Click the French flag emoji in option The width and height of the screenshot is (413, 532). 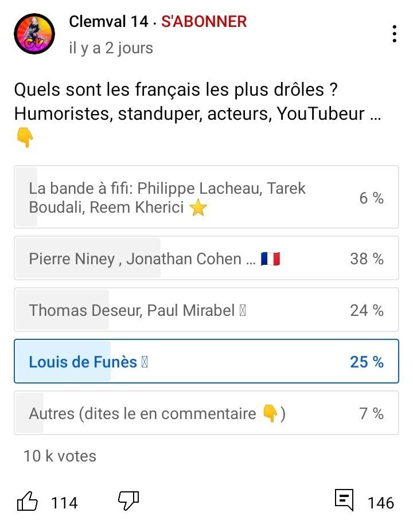pyautogui.click(x=271, y=259)
